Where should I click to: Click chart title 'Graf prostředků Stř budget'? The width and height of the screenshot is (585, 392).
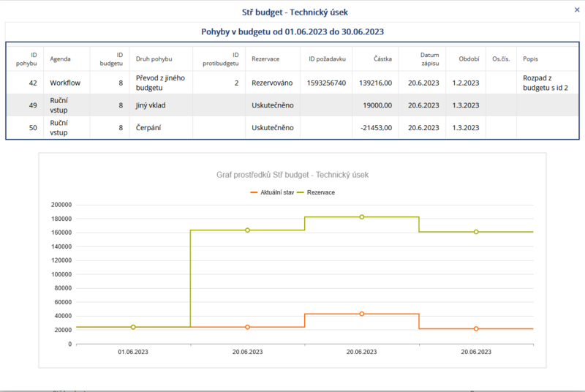pos(292,175)
